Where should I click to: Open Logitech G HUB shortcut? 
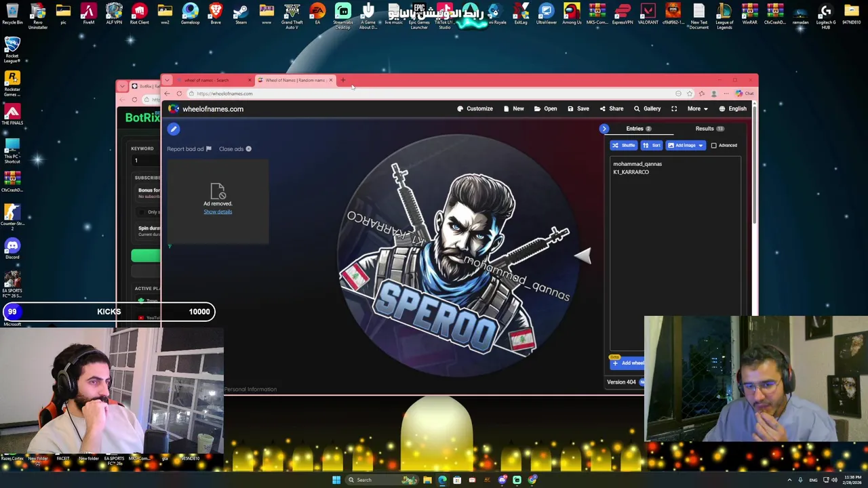(x=825, y=16)
